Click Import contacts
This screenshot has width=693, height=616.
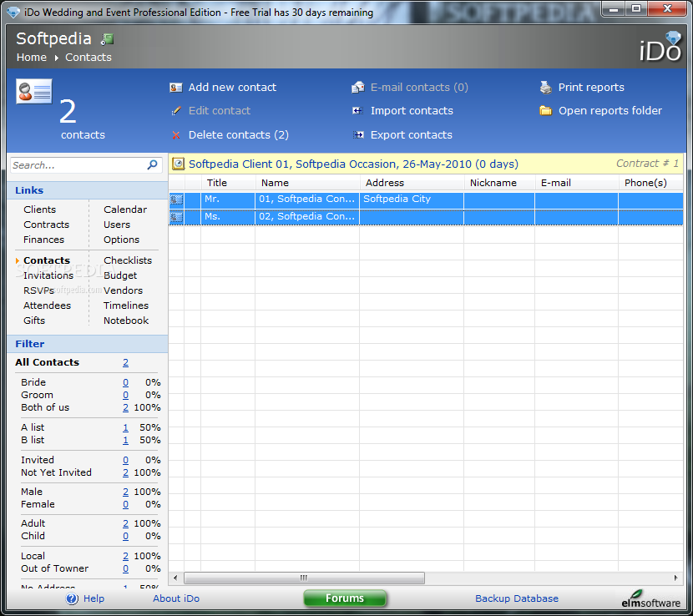412,111
